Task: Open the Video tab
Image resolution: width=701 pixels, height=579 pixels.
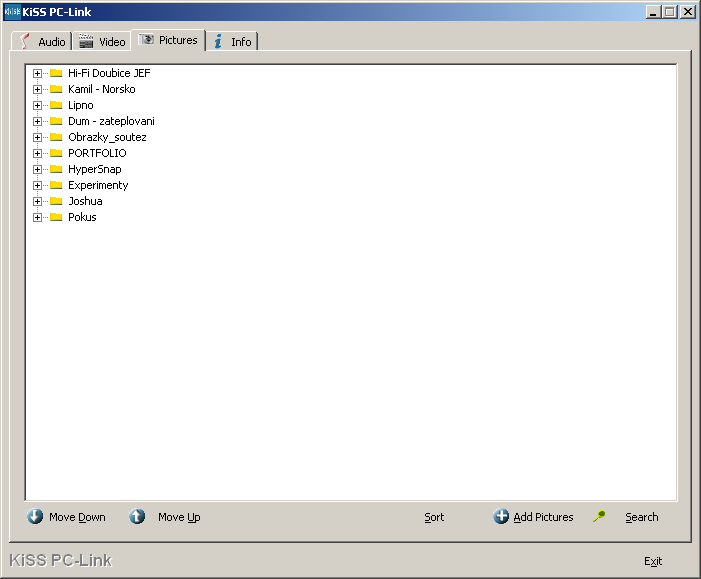Action: pos(102,42)
